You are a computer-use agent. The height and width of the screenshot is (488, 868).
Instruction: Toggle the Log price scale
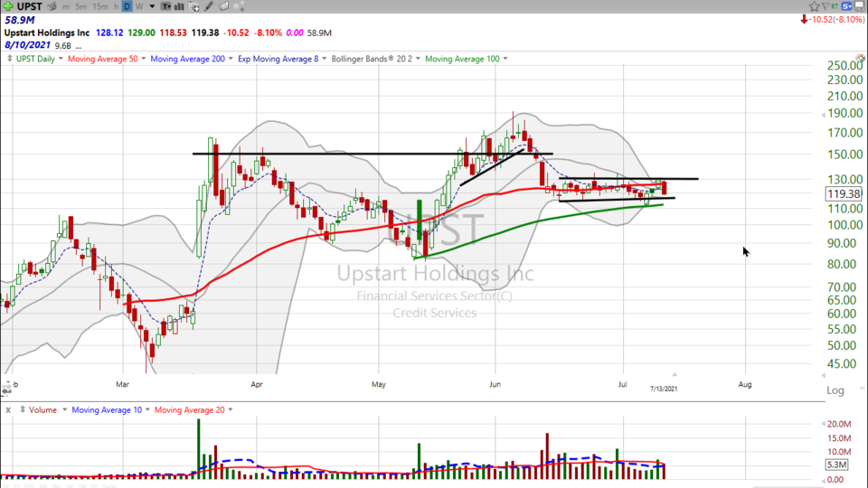click(x=835, y=390)
